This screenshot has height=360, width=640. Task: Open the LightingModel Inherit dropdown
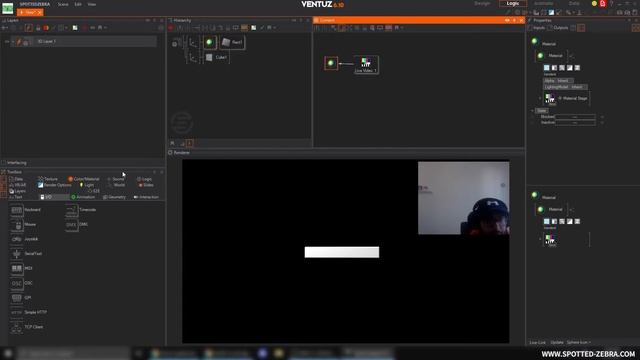click(x=565, y=87)
